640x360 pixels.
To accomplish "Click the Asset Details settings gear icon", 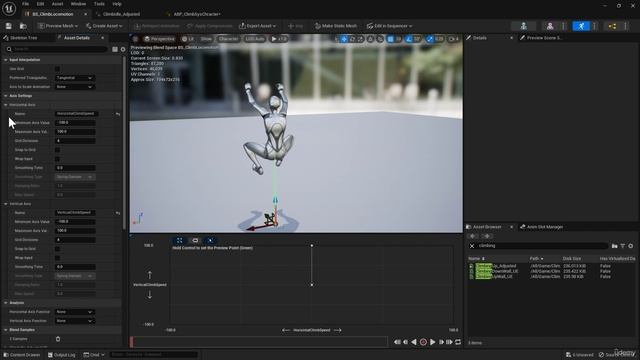I will tap(123, 49).
